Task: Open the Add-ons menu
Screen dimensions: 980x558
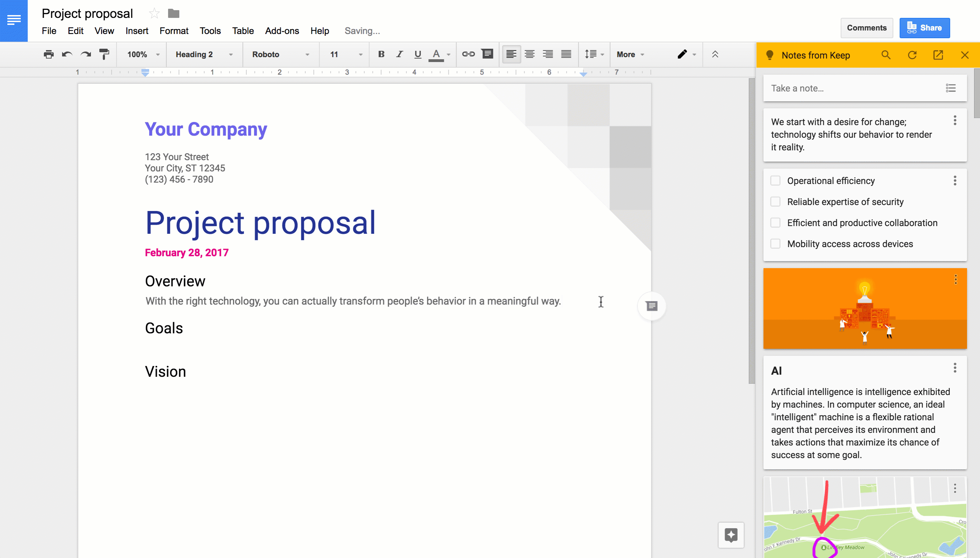Action: [281, 30]
